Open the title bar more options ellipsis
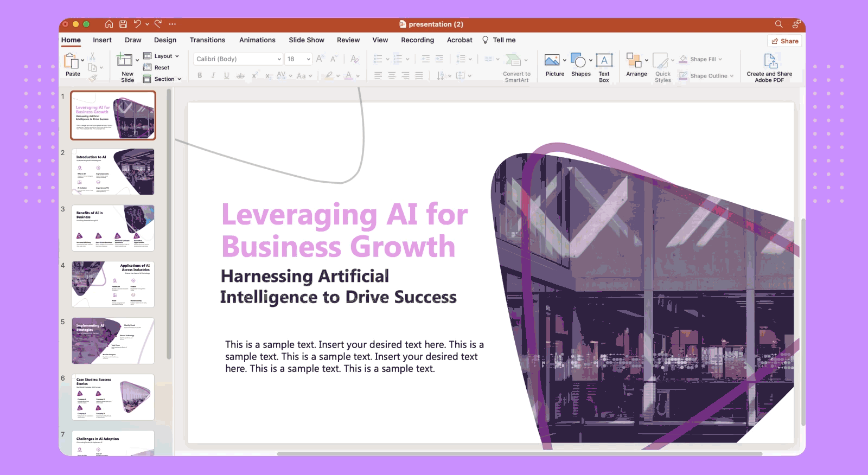The height and width of the screenshot is (475, 868). (172, 24)
